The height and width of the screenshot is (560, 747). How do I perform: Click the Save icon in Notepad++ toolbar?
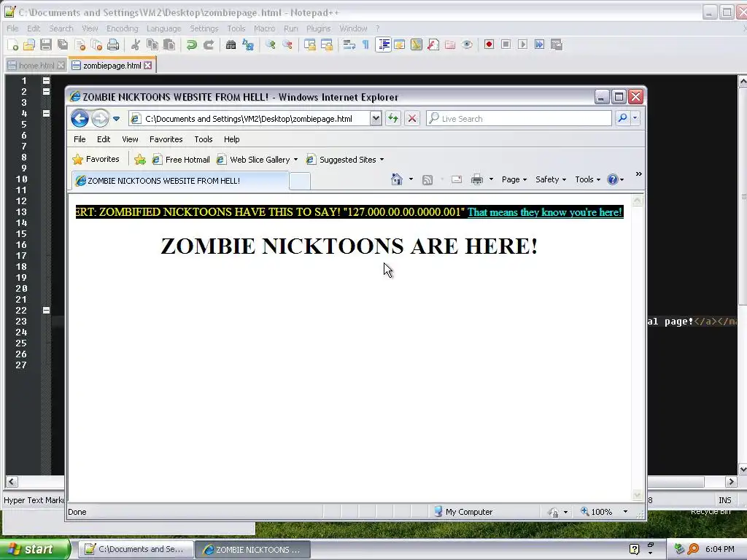pos(46,44)
